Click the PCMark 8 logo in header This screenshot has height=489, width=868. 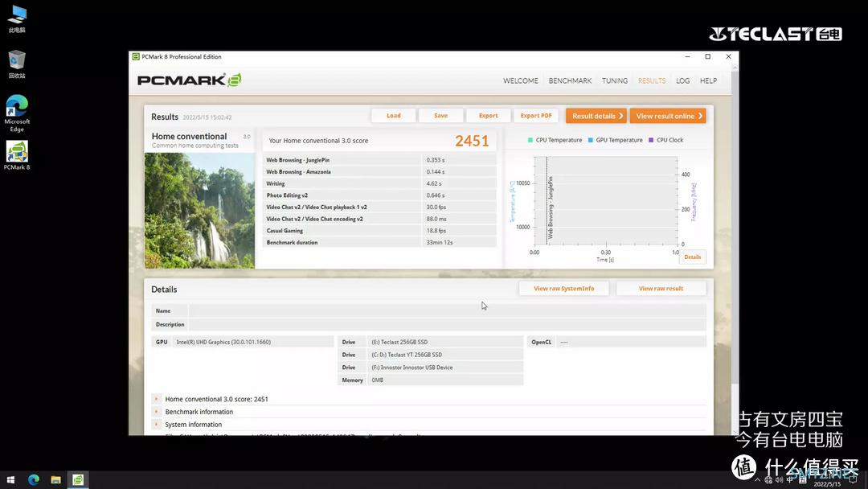190,80
